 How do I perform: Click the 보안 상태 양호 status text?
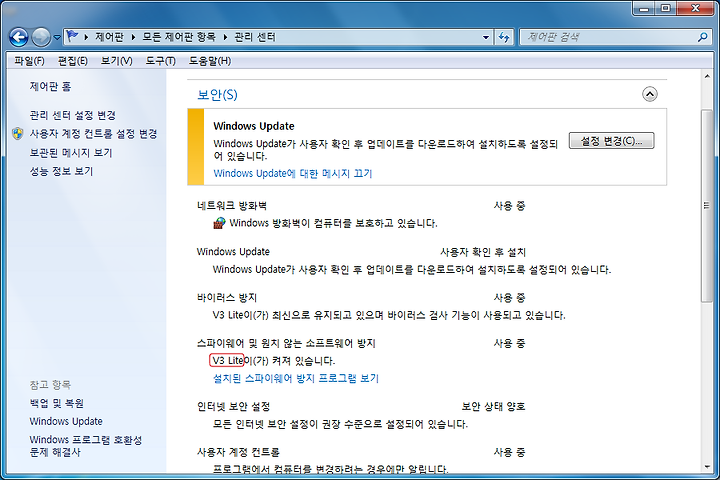tap(493, 407)
